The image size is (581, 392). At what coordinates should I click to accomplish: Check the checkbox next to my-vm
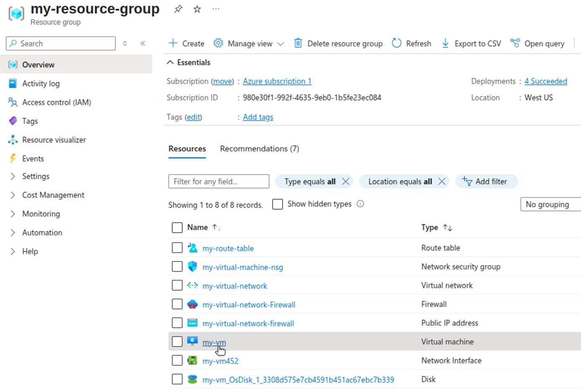[177, 341]
